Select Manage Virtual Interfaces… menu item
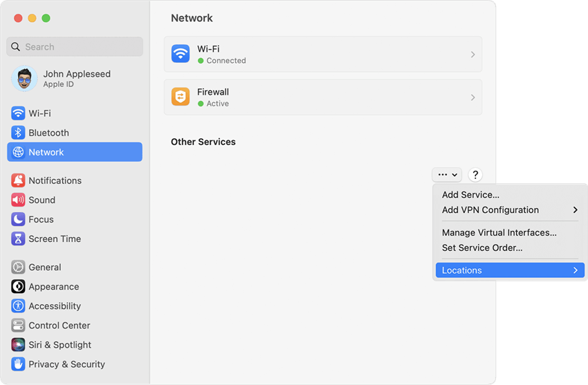Image resolution: width=588 pixels, height=385 pixels. (x=499, y=233)
